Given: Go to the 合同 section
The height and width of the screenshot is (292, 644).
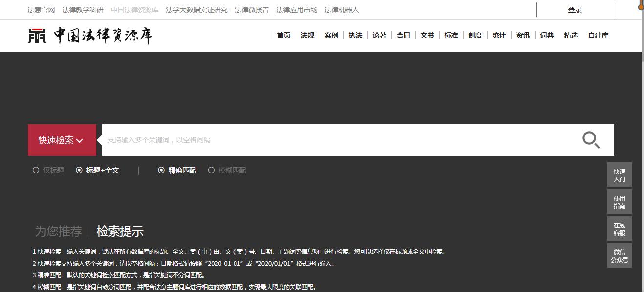Looking at the screenshot, I should click(403, 35).
